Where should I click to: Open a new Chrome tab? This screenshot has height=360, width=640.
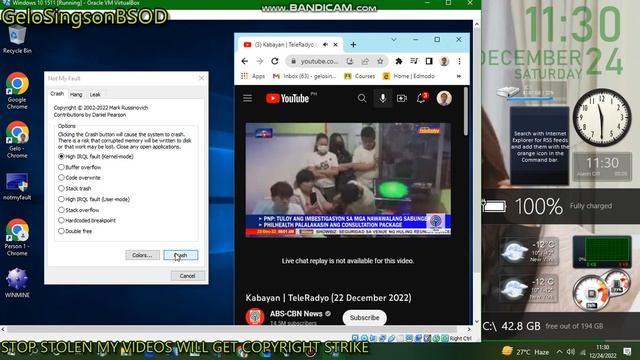click(x=353, y=44)
